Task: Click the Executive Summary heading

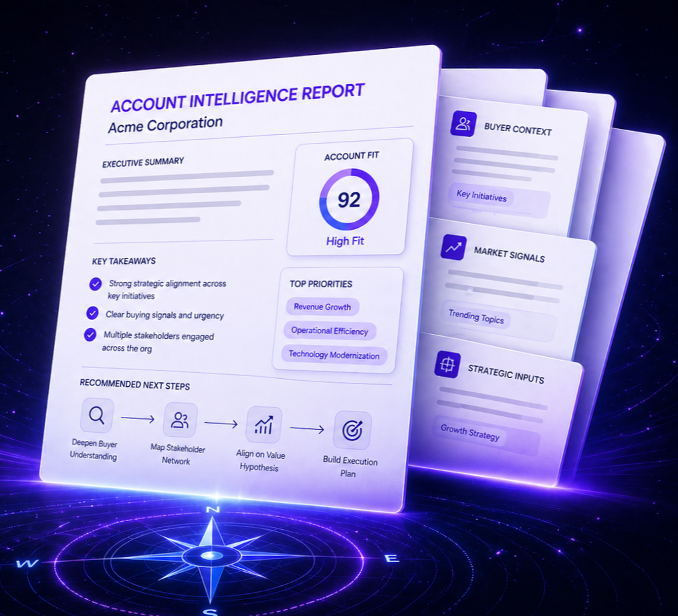Action: (x=143, y=162)
